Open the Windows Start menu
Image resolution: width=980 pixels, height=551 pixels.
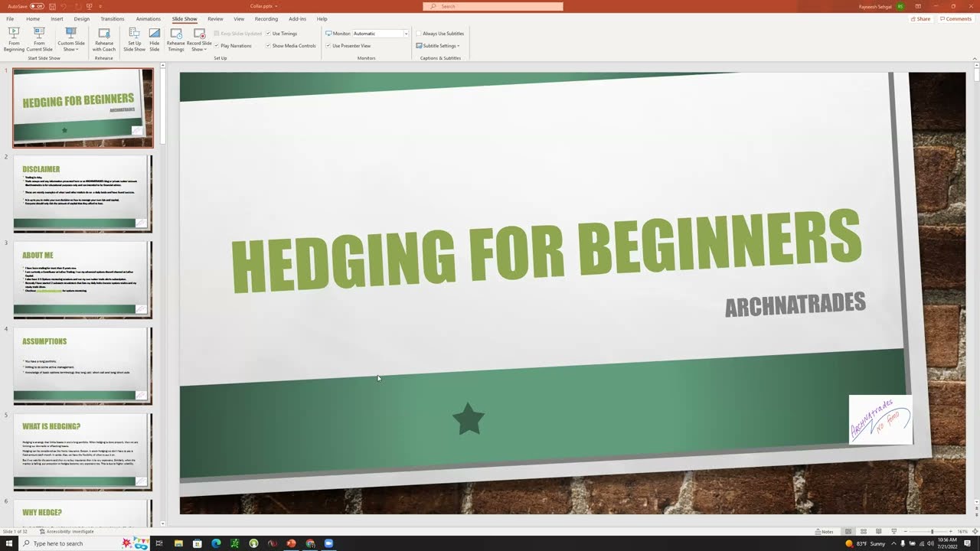point(8,543)
